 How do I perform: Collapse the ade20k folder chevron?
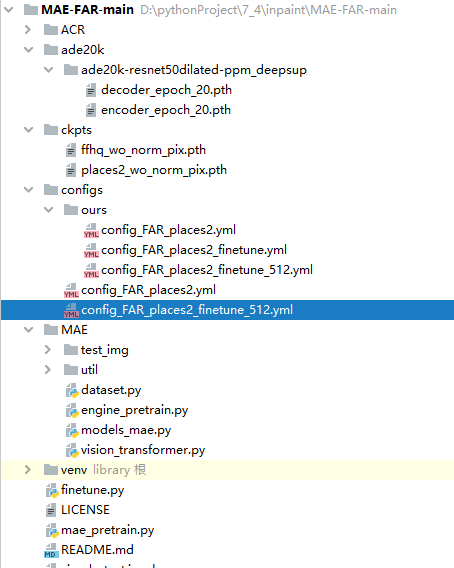coord(28,50)
